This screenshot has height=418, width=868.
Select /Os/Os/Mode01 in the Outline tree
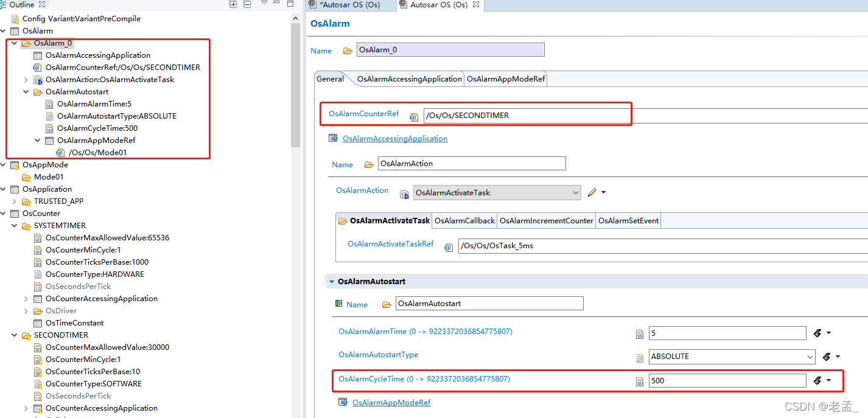click(x=97, y=153)
